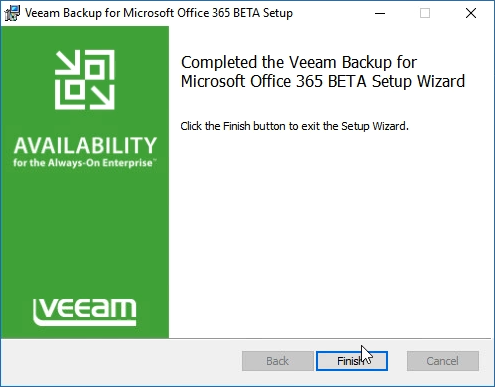
Task: Click empty area of green side banner
Action: tap(85, 233)
